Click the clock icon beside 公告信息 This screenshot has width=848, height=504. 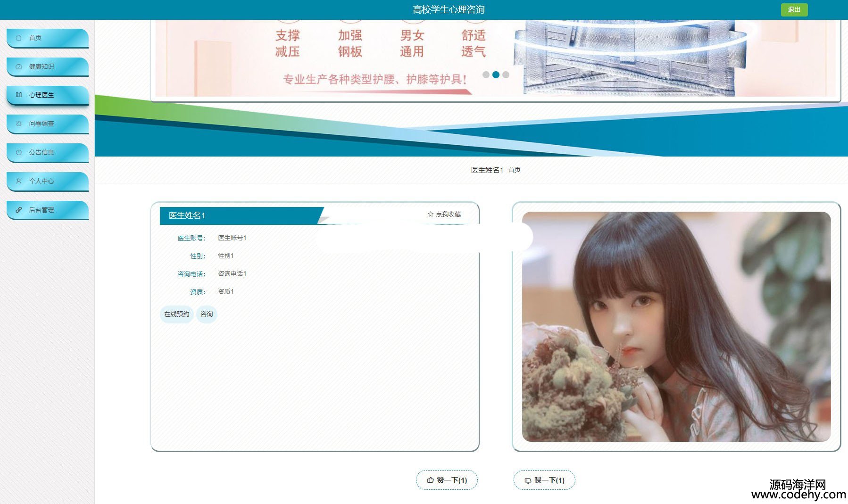[19, 152]
